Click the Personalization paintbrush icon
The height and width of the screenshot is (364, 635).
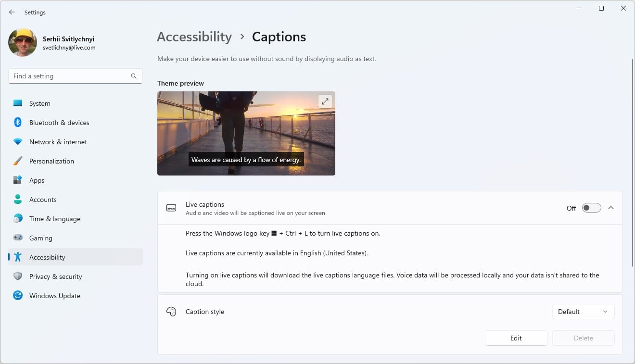[x=18, y=161]
